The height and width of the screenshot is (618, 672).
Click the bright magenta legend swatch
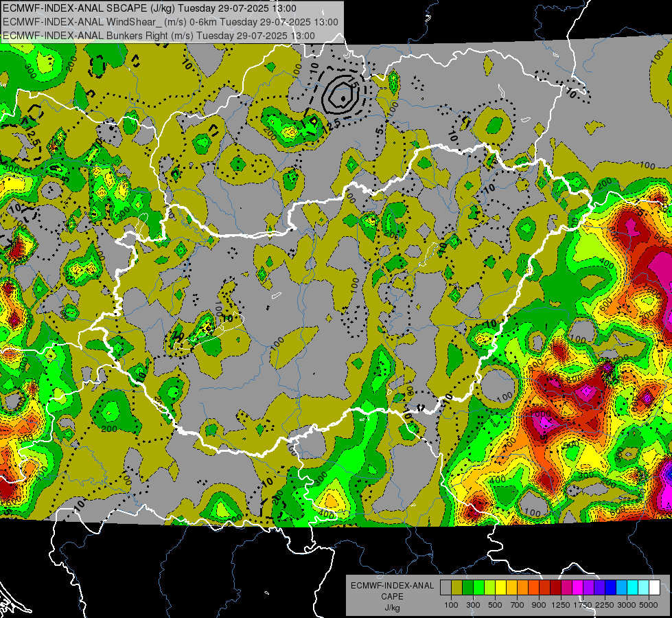(x=578, y=587)
